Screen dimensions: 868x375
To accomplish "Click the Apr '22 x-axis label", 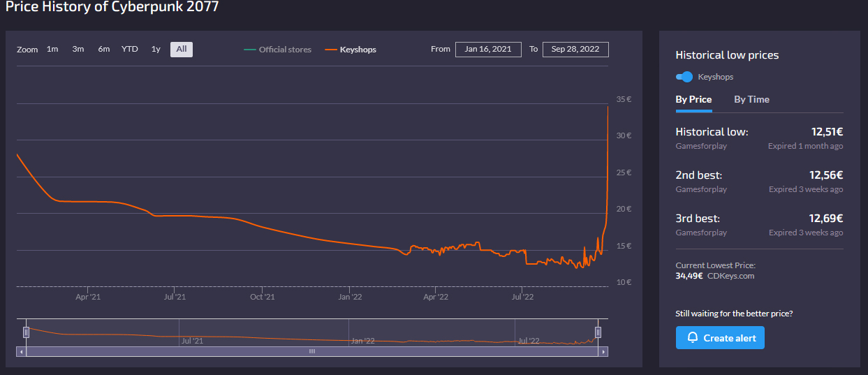I will click(435, 297).
